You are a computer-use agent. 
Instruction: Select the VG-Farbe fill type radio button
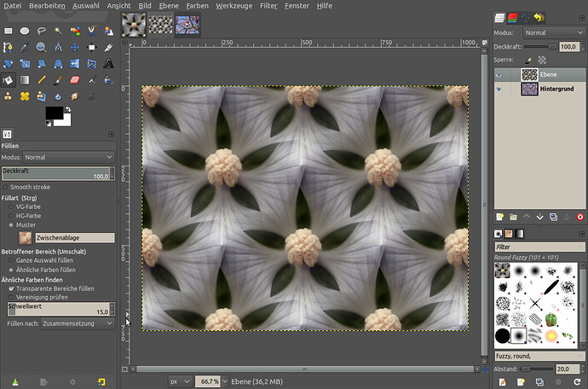point(10,206)
